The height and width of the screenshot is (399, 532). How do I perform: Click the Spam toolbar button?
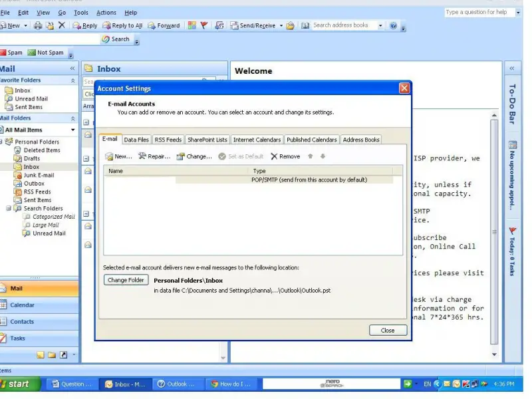point(11,53)
